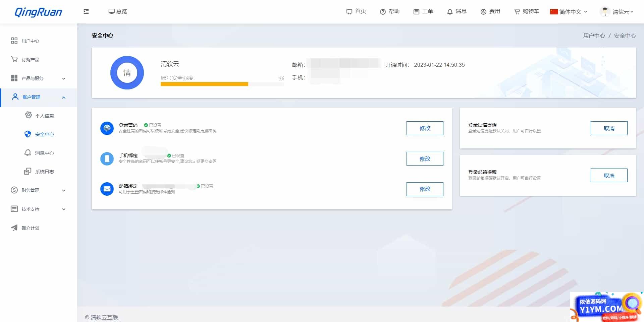Click the 已设置 status beside 登录密码
This screenshot has width=644, height=322.
coord(153,125)
